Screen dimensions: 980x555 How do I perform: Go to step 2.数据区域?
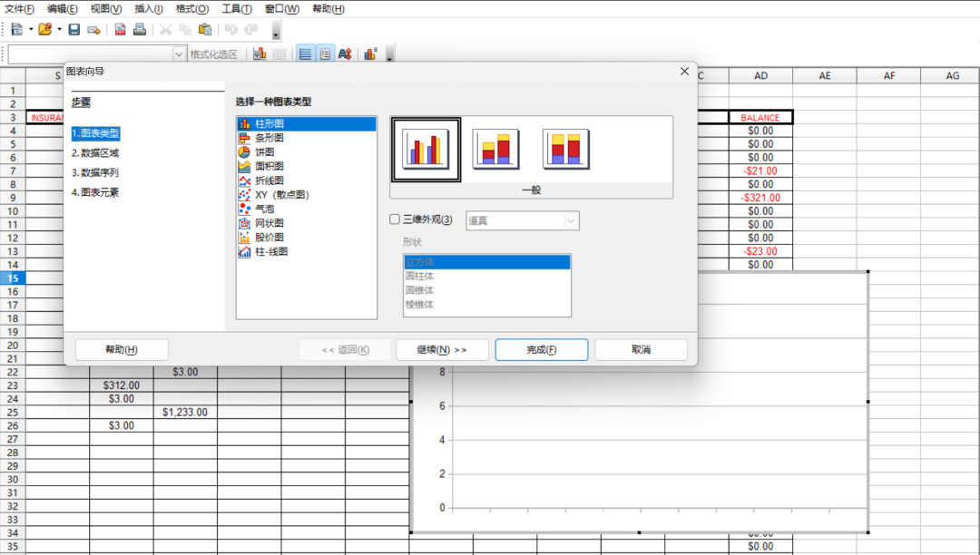pyautogui.click(x=95, y=153)
